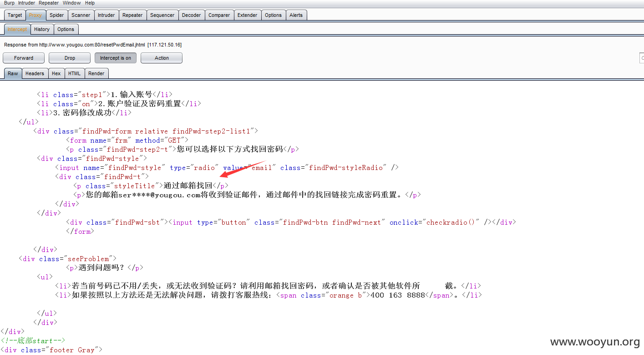Click the Drop button
644x355 pixels.
pyautogui.click(x=70, y=58)
